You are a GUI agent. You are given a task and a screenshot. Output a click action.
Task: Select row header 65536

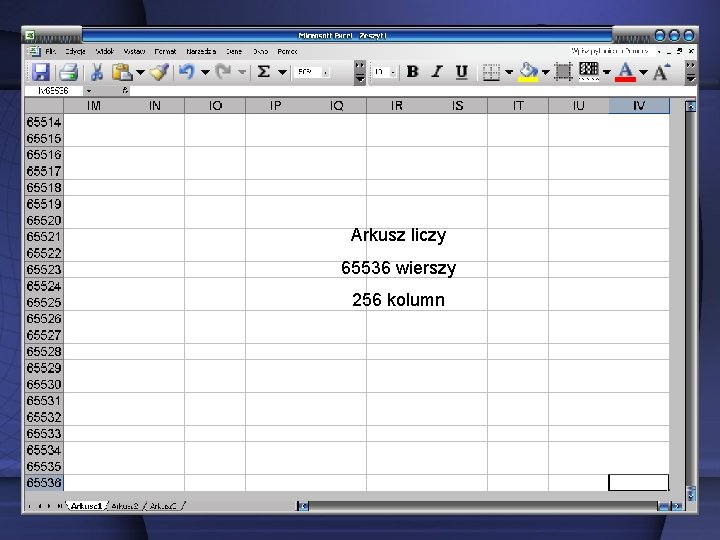click(44, 483)
